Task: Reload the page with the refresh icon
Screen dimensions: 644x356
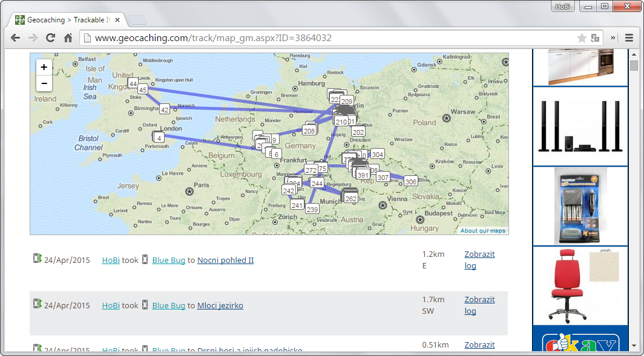Action: pyautogui.click(x=50, y=37)
